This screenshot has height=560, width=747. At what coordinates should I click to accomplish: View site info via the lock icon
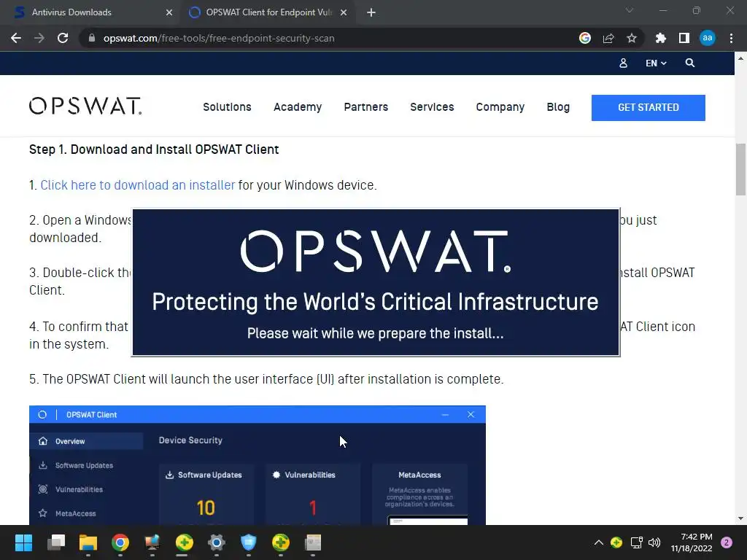pyautogui.click(x=92, y=38)
